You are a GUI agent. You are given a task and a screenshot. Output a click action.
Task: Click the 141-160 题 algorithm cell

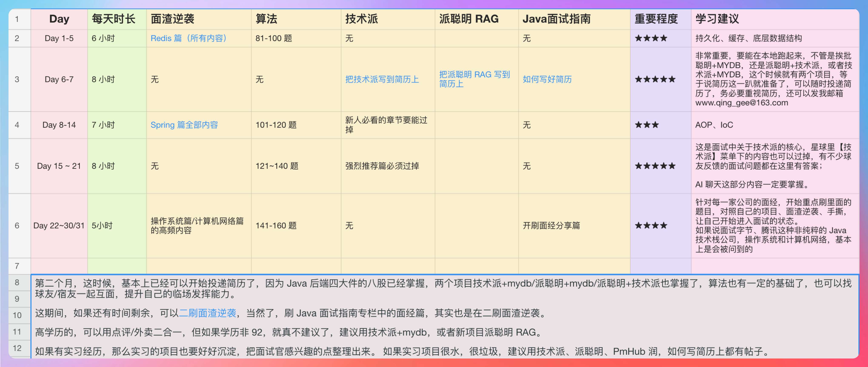pyautogui.click(x=276, y=226)
